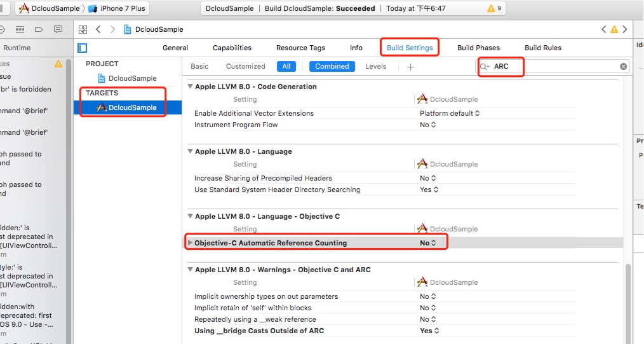Click the ARC search field
Image resolution: width=644 pixels, height=344 pixels.
tap(553, 66)
